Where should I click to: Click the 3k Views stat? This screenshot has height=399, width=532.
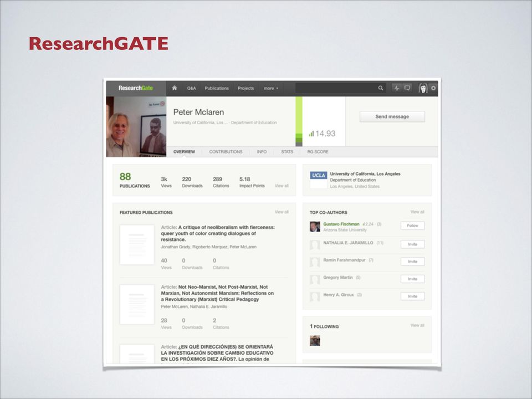[x=166, y=182]
